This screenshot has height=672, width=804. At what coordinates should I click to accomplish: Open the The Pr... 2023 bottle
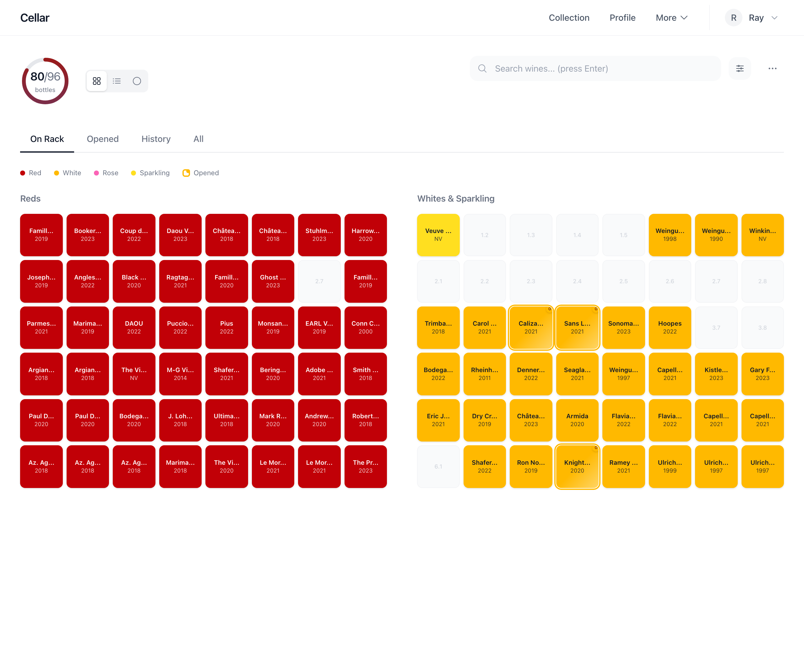[x=366, y=467]
